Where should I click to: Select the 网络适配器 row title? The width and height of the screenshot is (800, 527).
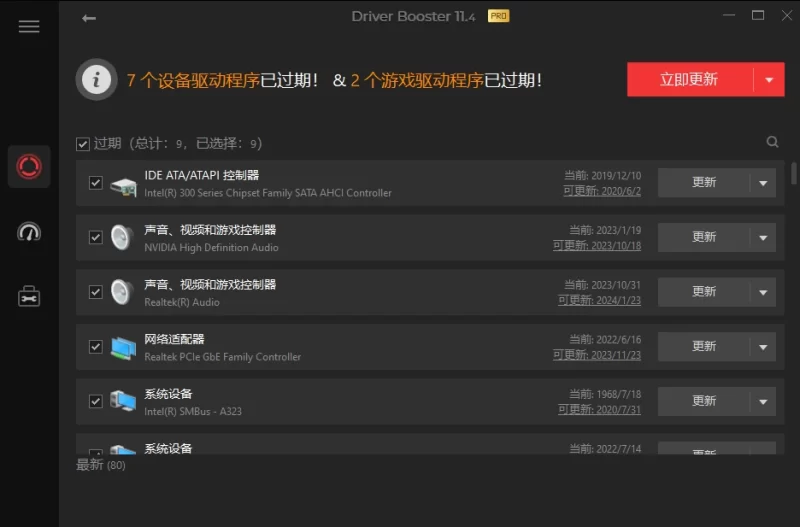tap(174, 339)
